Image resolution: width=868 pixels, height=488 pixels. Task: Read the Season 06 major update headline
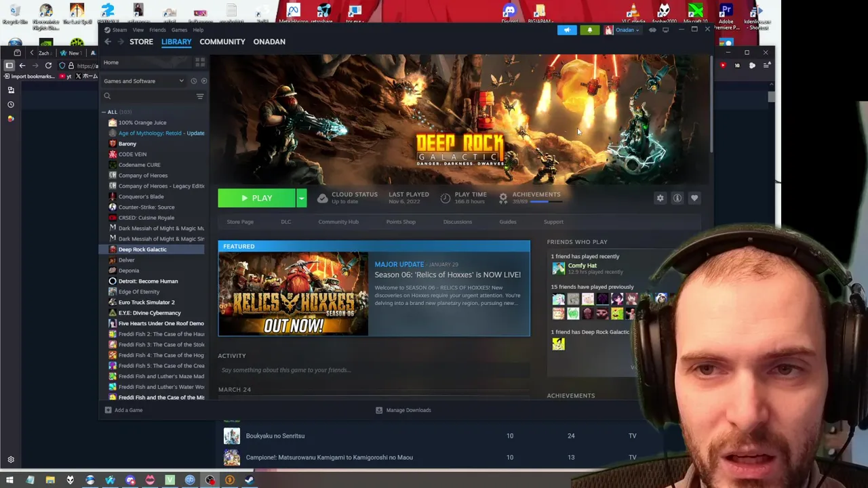coord(448,274)
